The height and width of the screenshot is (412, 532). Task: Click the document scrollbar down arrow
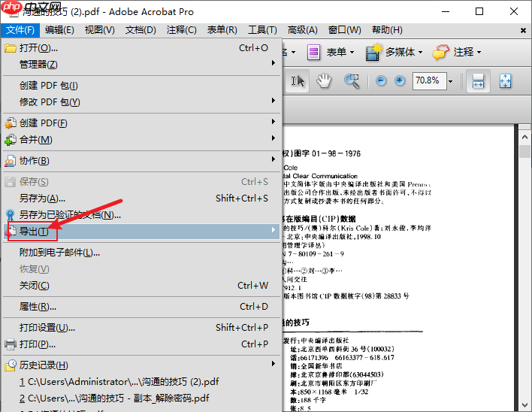(525, 405)
